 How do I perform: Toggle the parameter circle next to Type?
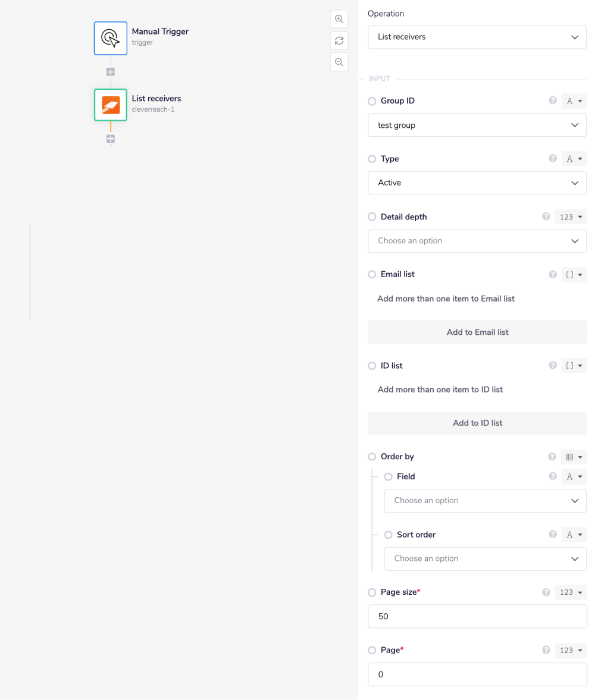(372, 159)
